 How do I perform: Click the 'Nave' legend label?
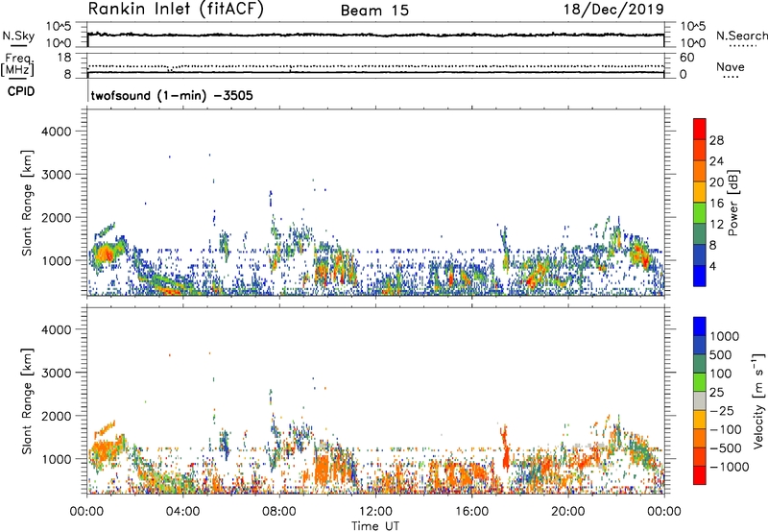click(731, 66)
